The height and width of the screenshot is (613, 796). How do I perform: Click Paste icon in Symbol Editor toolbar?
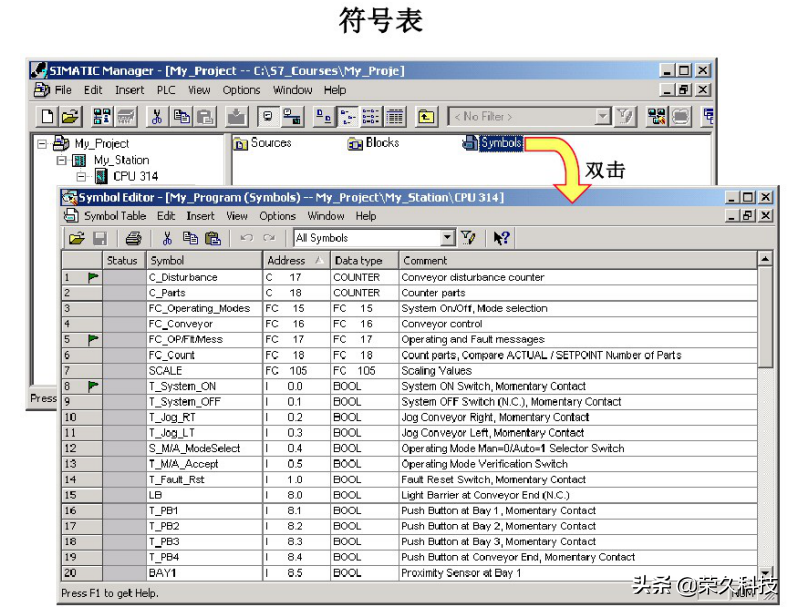213,238
